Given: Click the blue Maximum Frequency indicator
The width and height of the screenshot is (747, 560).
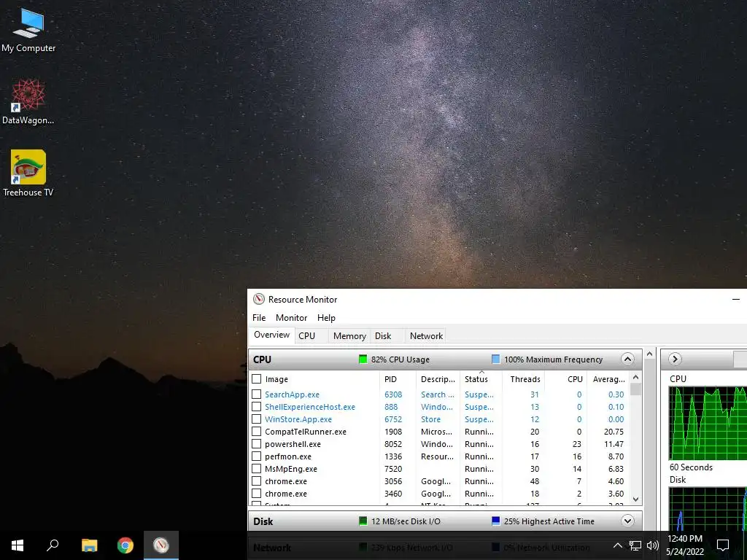Looking at the screenshot, I should [495, 359].
